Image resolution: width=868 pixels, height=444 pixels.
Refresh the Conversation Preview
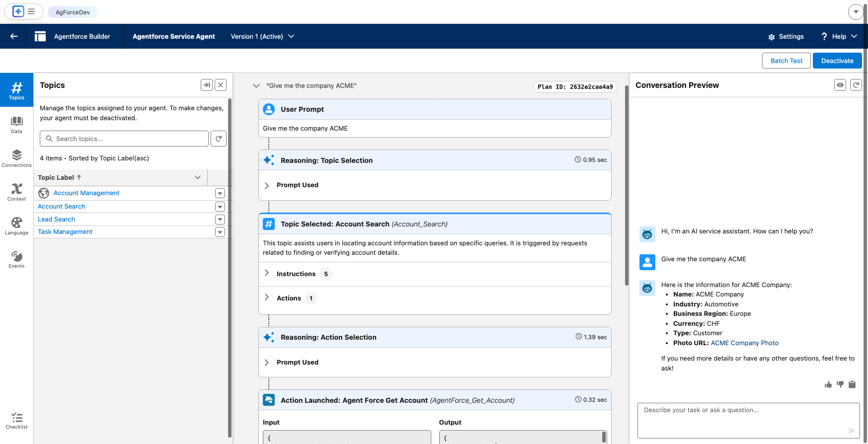coord(856,85)
